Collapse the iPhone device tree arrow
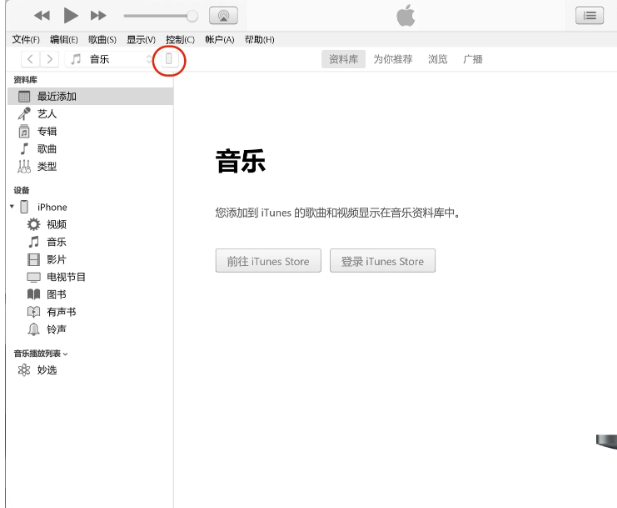The image size is (617, 508). (12, 206)
